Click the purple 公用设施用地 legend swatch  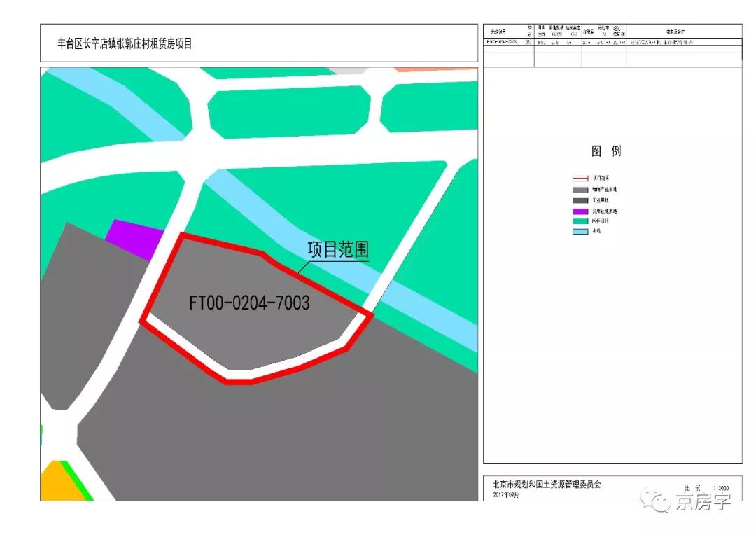click(x=580, y=211)
